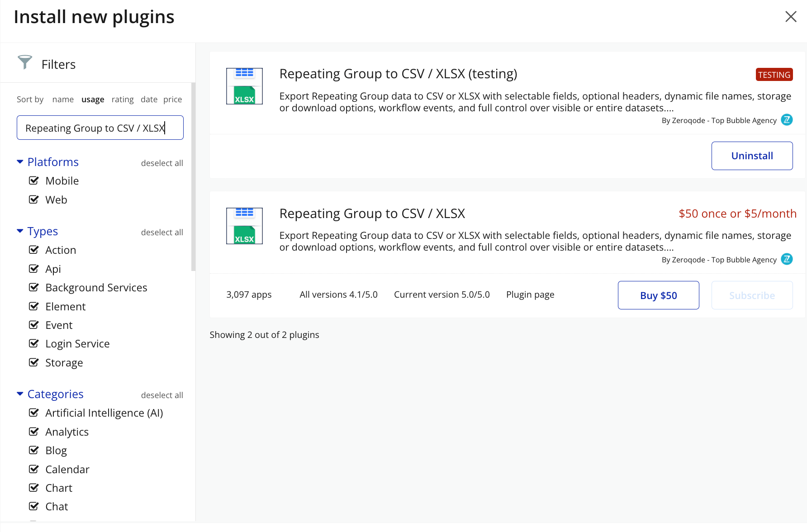Collapse the Types filter section
Image resolution: width=807 pixels, height=532 pixels.
tap(20, 231)
